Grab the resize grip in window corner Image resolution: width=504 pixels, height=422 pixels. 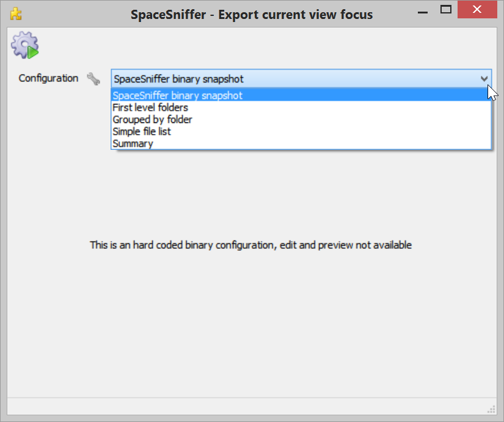[x=491, y=409]
